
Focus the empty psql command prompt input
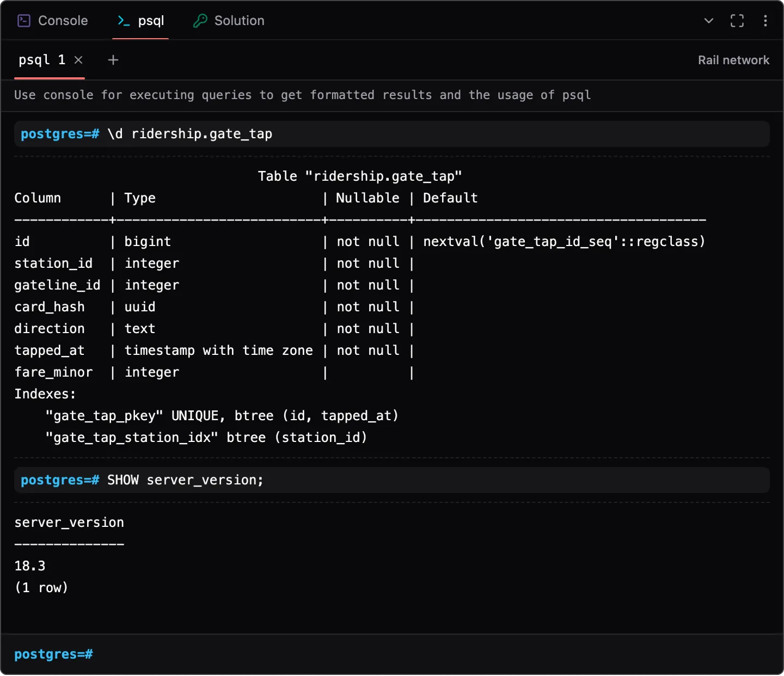[392, 654]
